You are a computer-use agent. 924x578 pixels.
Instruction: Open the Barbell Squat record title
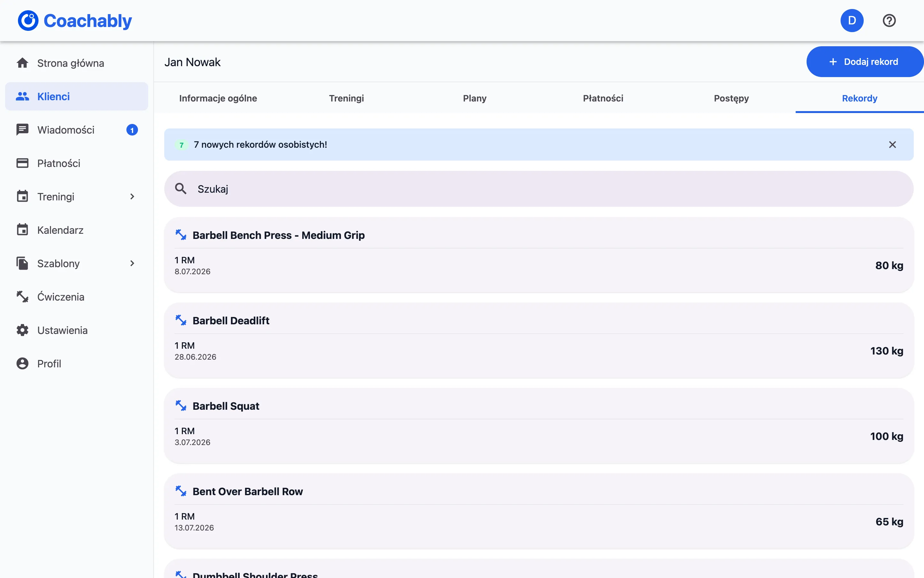(226, 406)
